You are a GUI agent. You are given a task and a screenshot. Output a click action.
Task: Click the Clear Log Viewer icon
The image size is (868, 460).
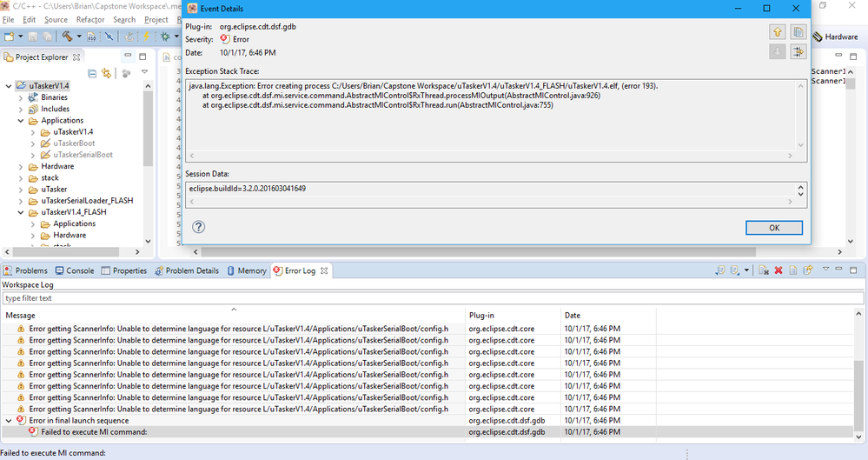coord(764,270)
